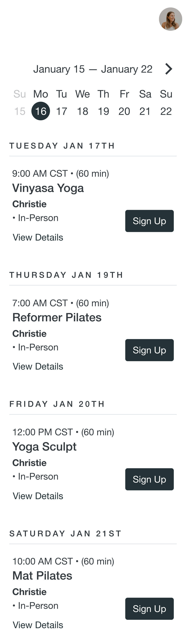View details of Reformer Pilates
Image resolution: width=186 pixels, height=644 pixels.
(x=38, y=367)
